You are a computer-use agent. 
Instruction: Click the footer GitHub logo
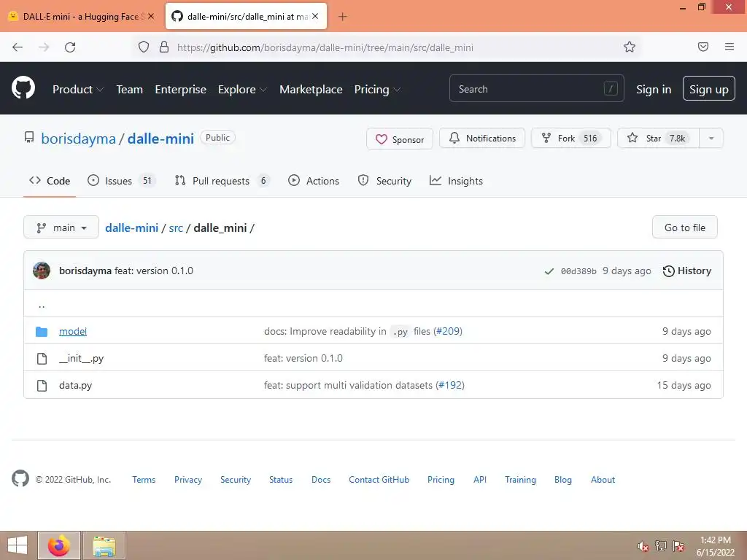coord(20,478)
